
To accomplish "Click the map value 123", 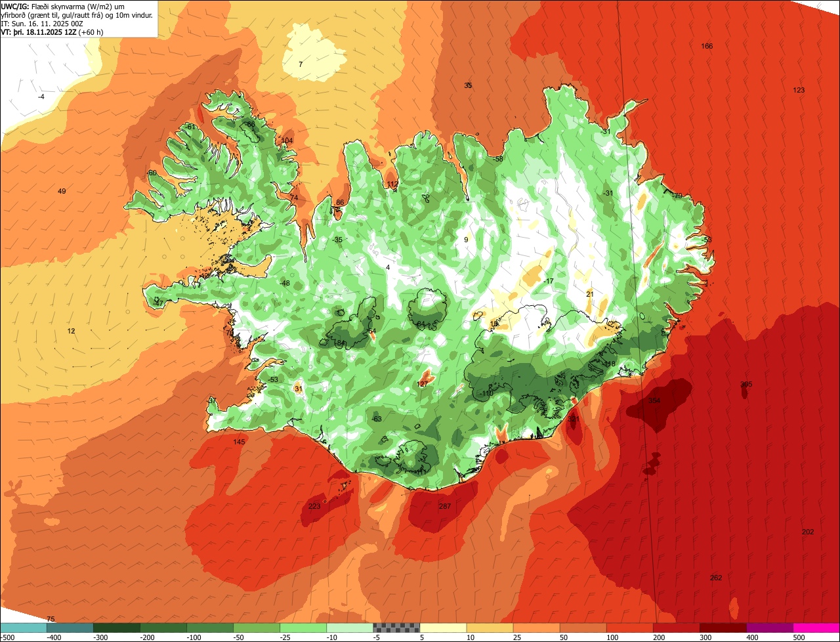I will pyautogui.click(x=799, y=90).
